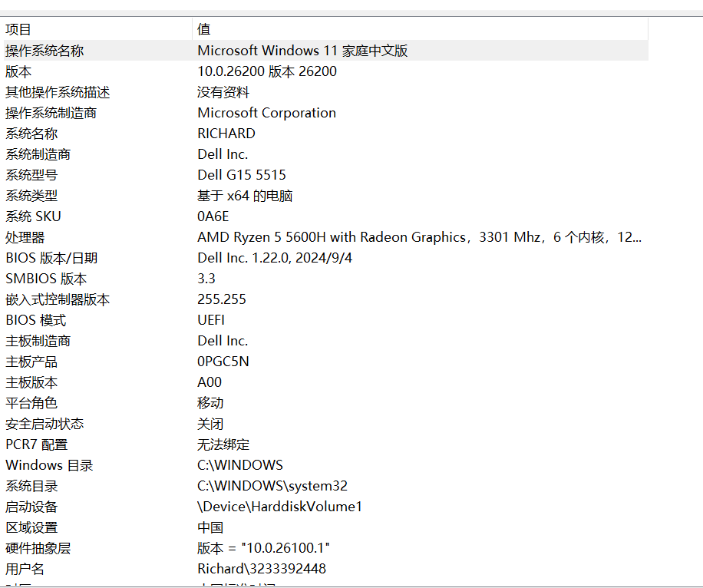Click the 没有资料 value

coord(223,92)
